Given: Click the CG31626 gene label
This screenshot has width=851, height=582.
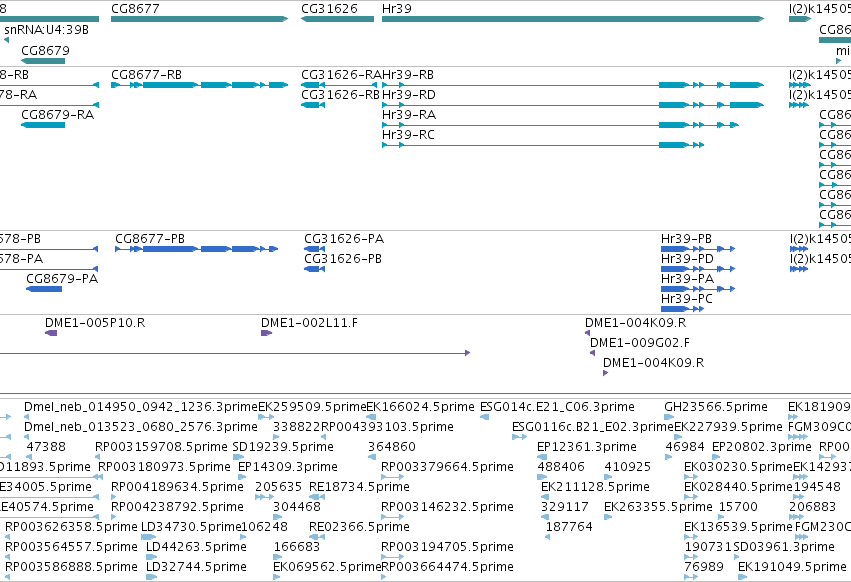Looking at the screenshot, I should coord(329,9).
